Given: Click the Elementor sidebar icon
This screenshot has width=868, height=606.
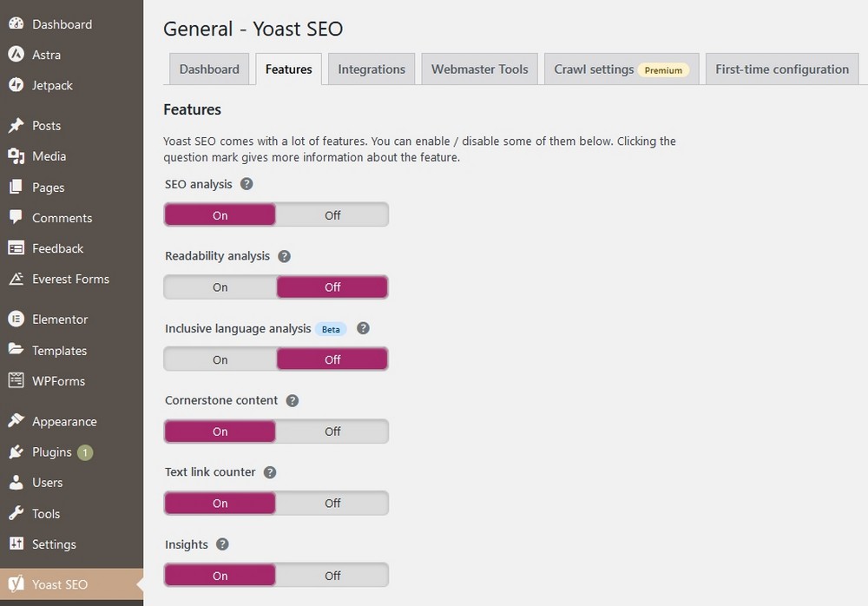Looking at the screenshot, I should click(16, 319).
